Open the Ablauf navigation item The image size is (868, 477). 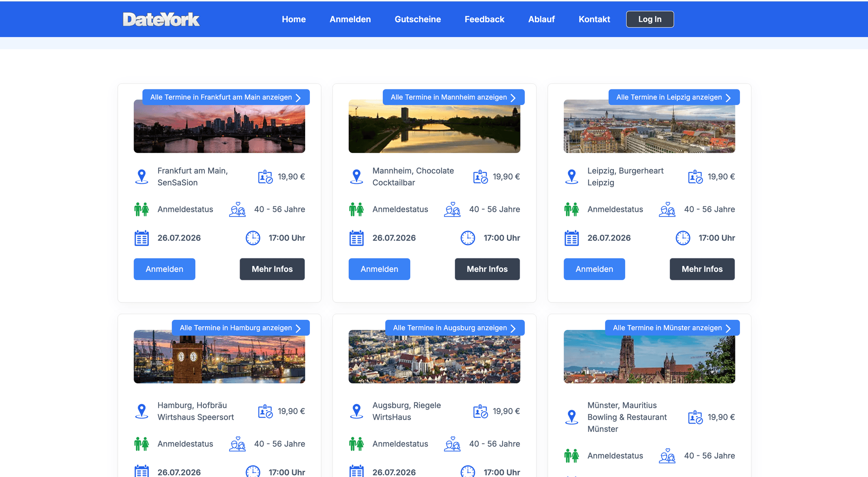pyautogui.click(x=541, y=19)
